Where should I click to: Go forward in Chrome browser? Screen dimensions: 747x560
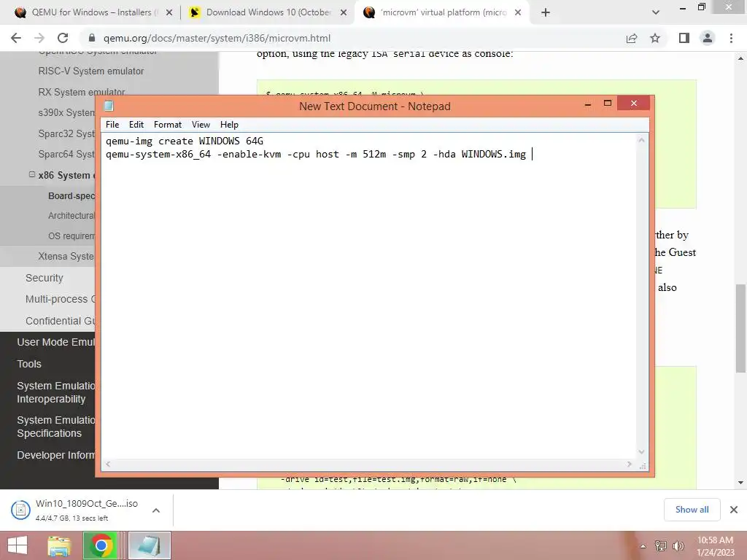coord(39,38)
